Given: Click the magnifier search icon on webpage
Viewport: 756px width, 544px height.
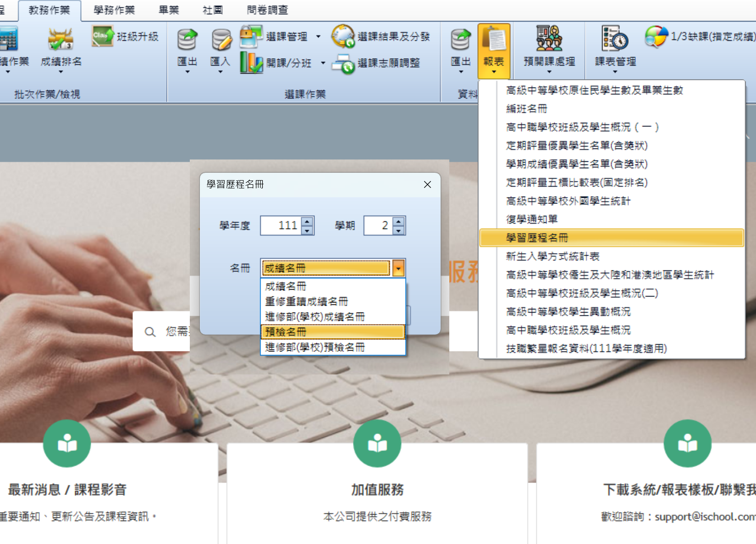Looking at the screenshot, I should pos(150,332).
